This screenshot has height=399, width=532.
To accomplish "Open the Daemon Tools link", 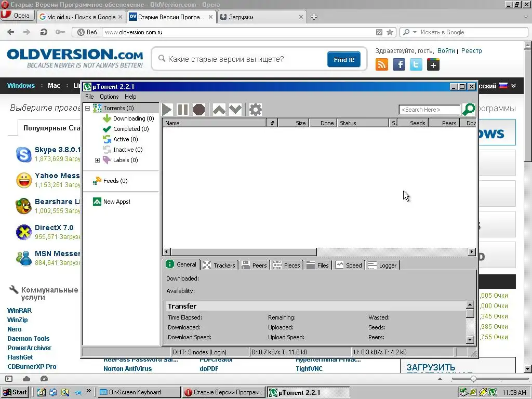I will (x=29, y=339).
